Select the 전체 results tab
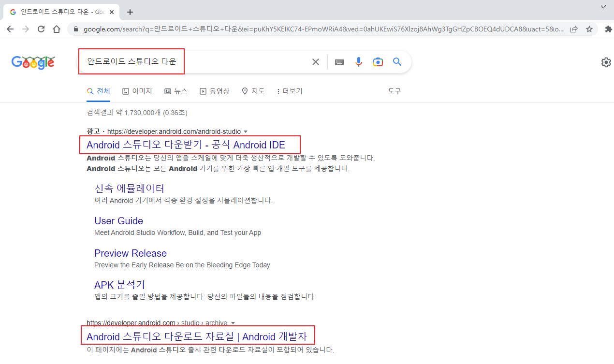Viewport: 614px width, 364px height. click(98, 91)
